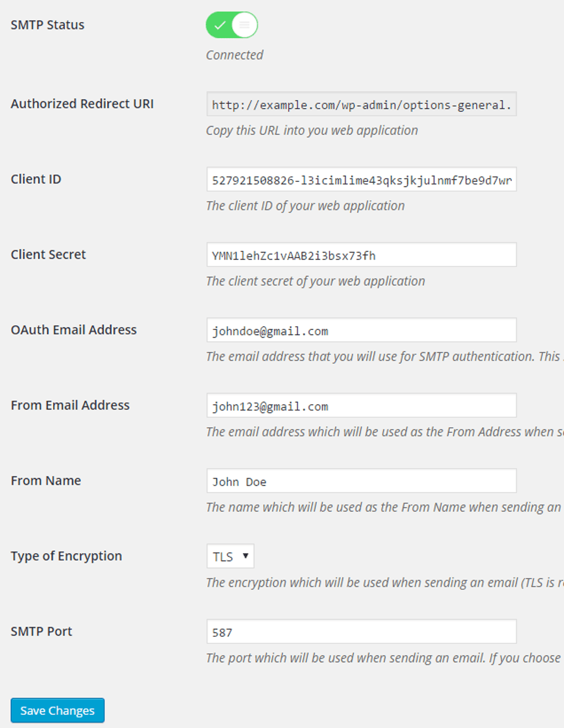Select the johndoe@gmail.com OAuth email field
Image resolution: width=564 pixels, height=728 pixels.
click(361, 331)
